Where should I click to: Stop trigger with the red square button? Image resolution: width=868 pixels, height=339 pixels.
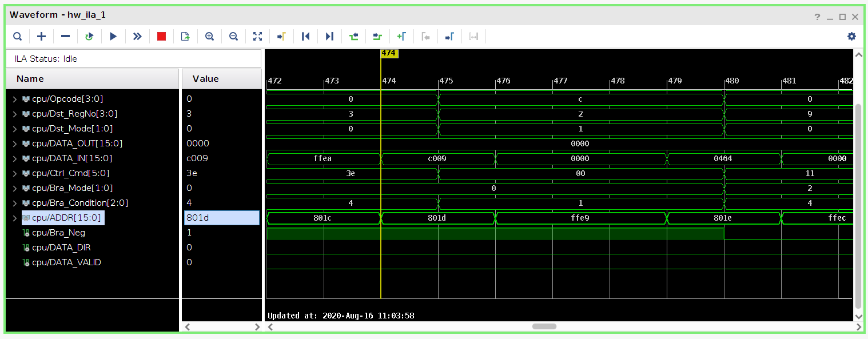tap(161, 37)
